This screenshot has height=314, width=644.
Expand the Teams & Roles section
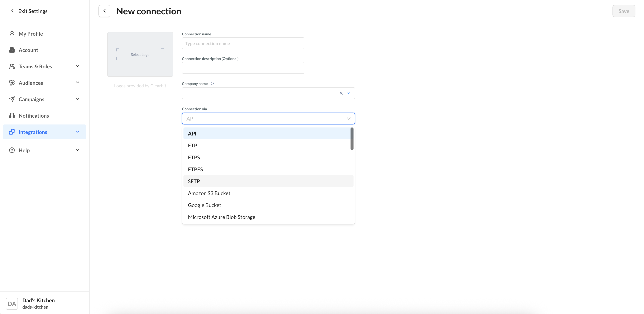(x=78, y=66)
